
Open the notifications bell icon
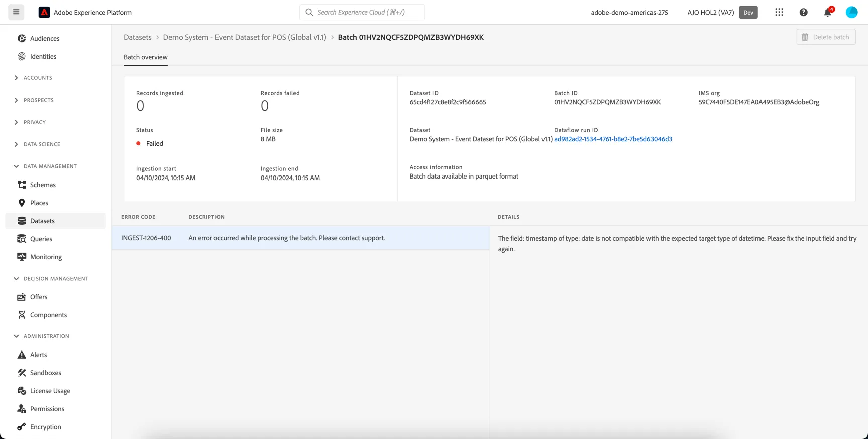coord(828,12)
